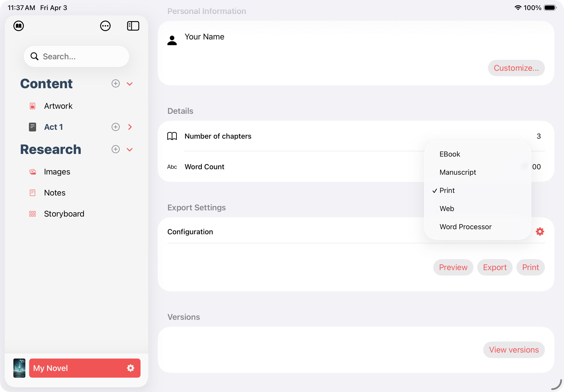Open the Configuration gear icon
Screen dimensions: 564x392
point(540,231)
